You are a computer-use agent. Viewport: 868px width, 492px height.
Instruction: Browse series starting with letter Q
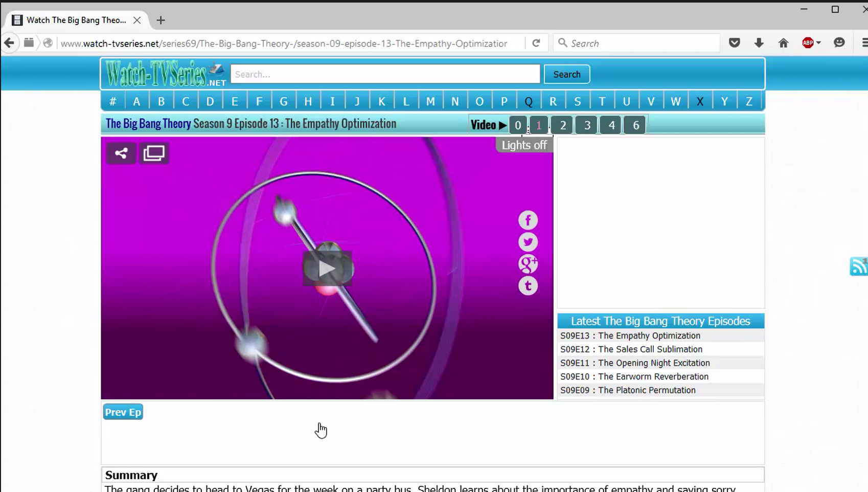529,101
